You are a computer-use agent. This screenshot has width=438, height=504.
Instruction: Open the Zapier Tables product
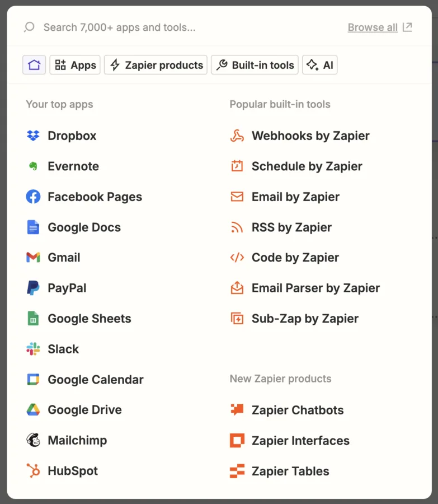coord(289,471)
